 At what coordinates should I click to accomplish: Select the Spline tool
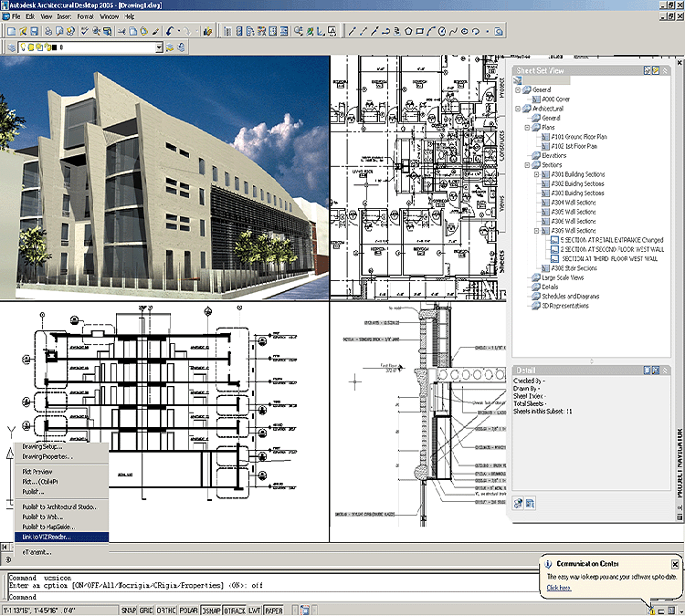pos(453,31)
